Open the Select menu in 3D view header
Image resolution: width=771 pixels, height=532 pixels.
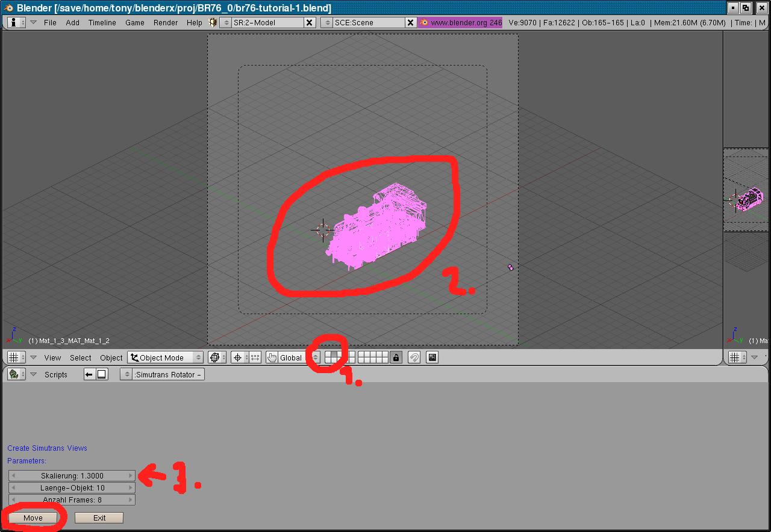click(x=80, y=357)
